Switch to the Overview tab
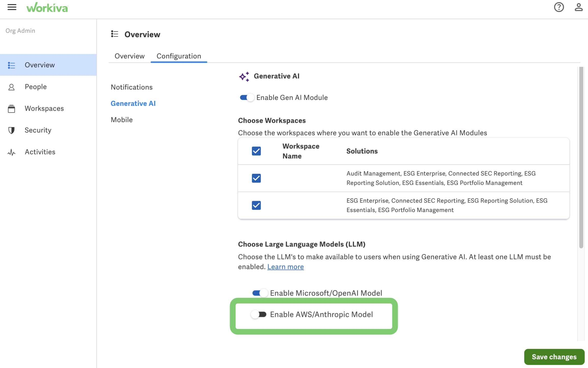 point(130,56)
